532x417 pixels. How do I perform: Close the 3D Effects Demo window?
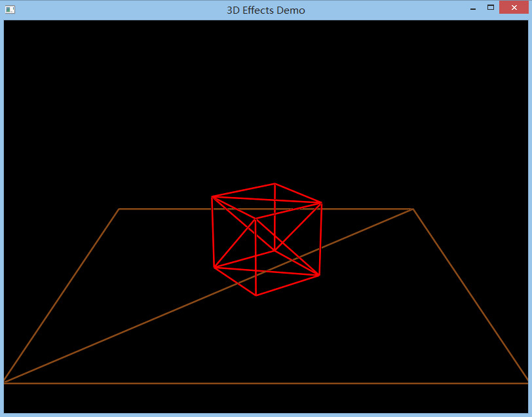pos(514,7)
